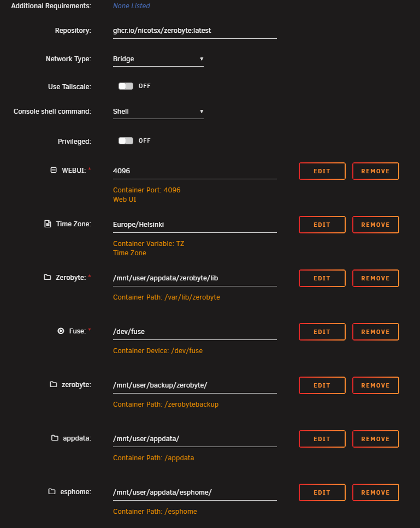
Task: Open the Console shell command dropdown
Action: tap(158, 112)
